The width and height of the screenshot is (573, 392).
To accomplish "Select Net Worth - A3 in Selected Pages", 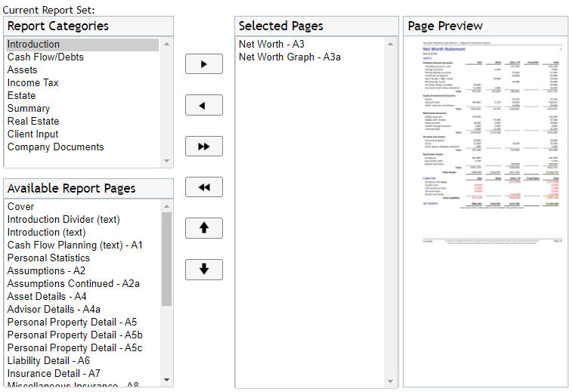I will (x=271, y=45).
